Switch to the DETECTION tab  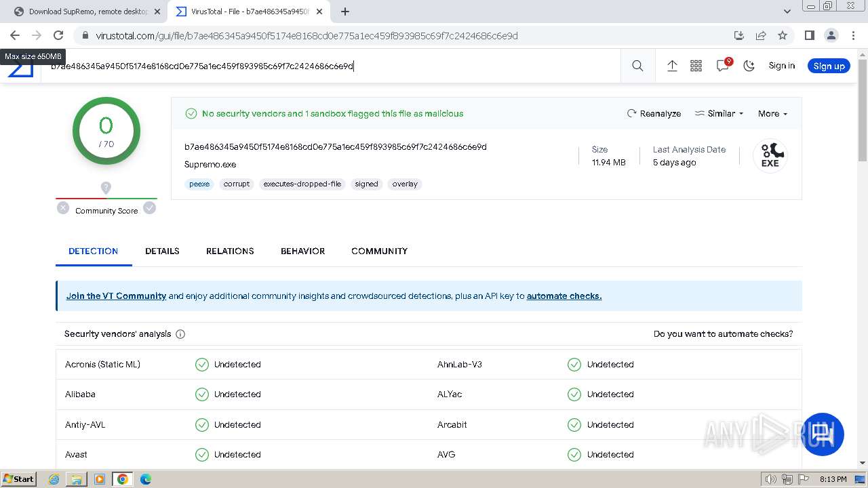[x=94, y=251]
